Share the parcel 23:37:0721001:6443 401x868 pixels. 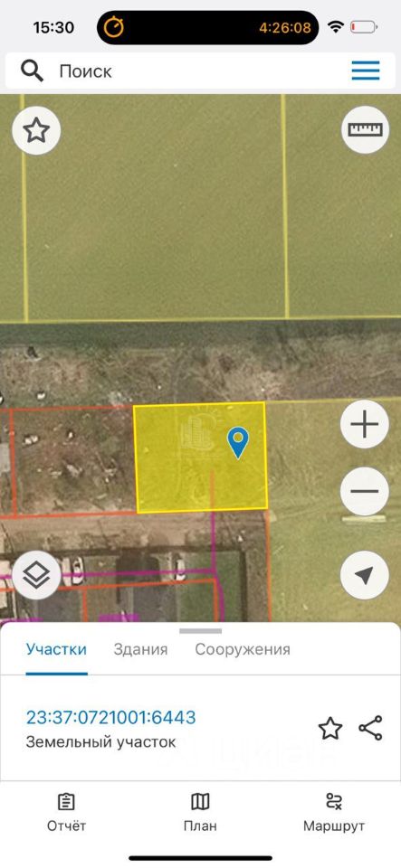[370, 728]
